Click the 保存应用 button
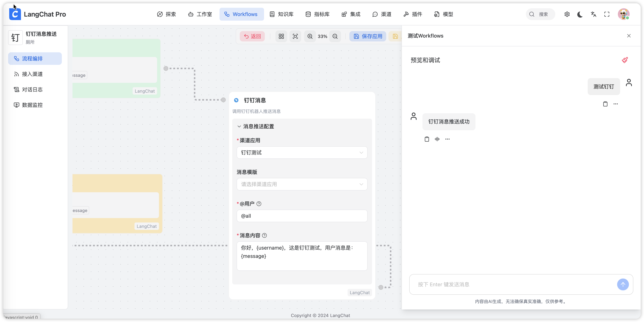The width and height of the screenshot is (644, 322). (367, 36)
